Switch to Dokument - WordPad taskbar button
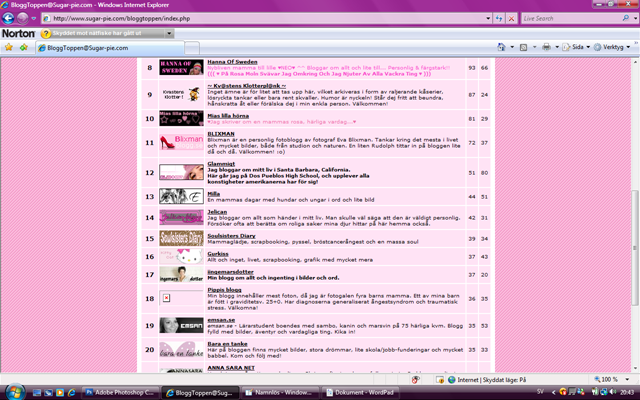The width and height of the screenshot is (640, 400). [360, 393]
